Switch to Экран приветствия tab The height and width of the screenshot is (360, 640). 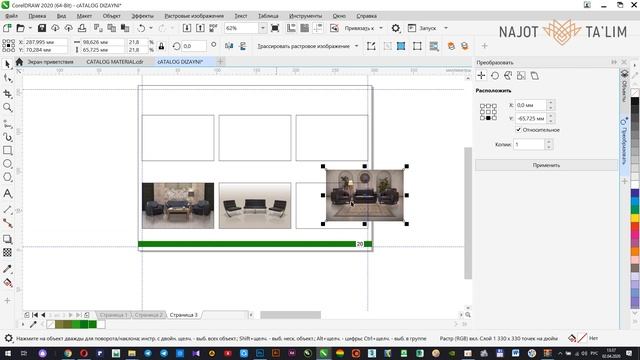(x=50, y=62)
